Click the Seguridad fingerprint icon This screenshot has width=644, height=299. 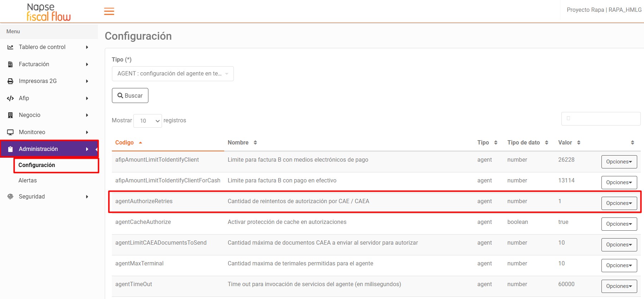coord(10,197)
